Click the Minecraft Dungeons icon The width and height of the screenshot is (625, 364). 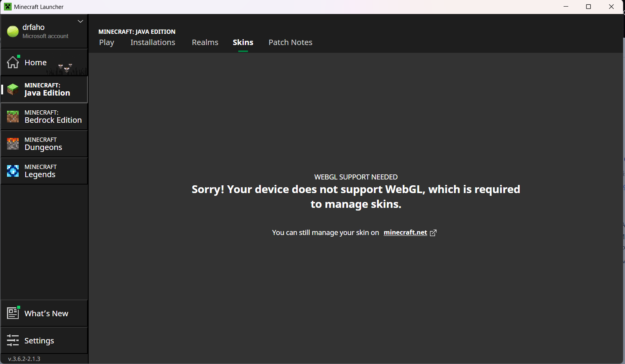point(13,144)
